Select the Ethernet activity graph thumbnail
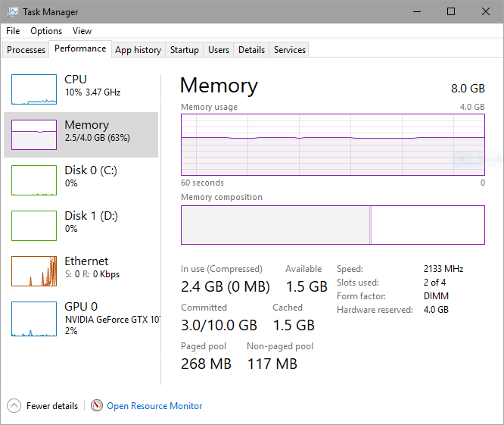Viewport: 504px width, 425px height. pos(34,271)
